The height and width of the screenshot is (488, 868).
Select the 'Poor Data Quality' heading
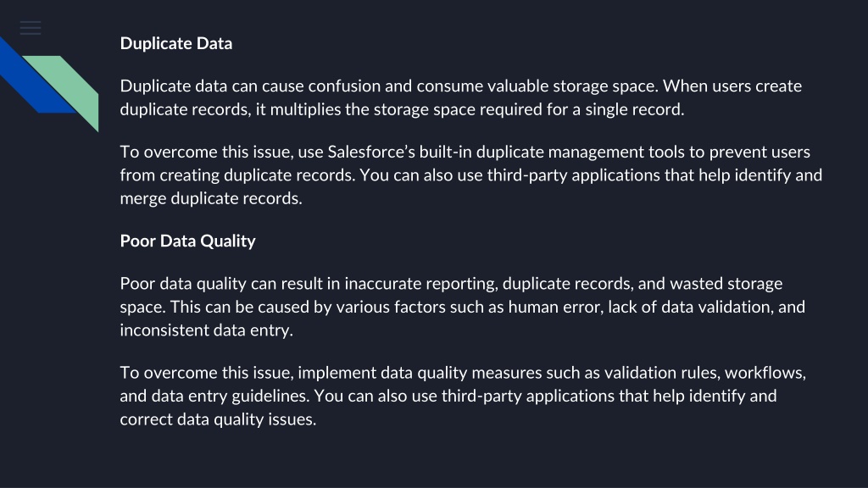[187, 241]
